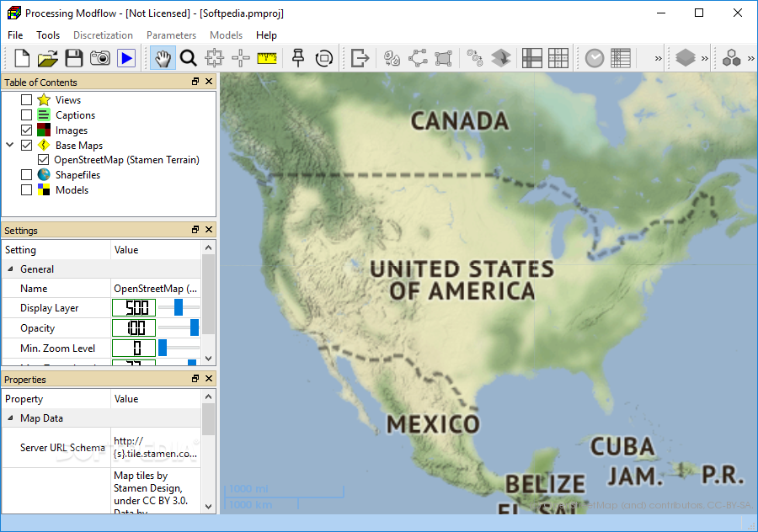
Task: Click the Min. Zoom Level slider handle
Action: tap(163, 348)
